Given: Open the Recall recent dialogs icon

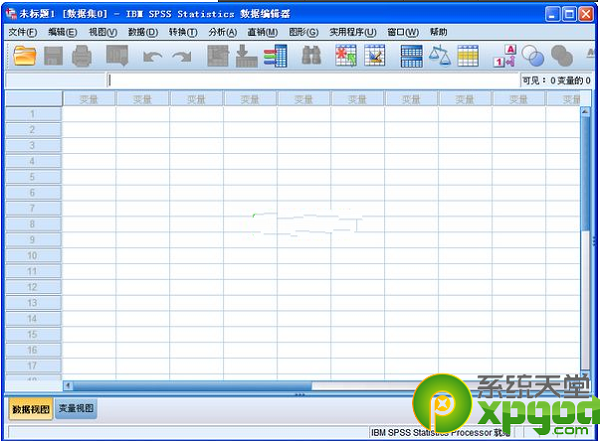Looking at the screenshot, I should click(x=117, y=56).
